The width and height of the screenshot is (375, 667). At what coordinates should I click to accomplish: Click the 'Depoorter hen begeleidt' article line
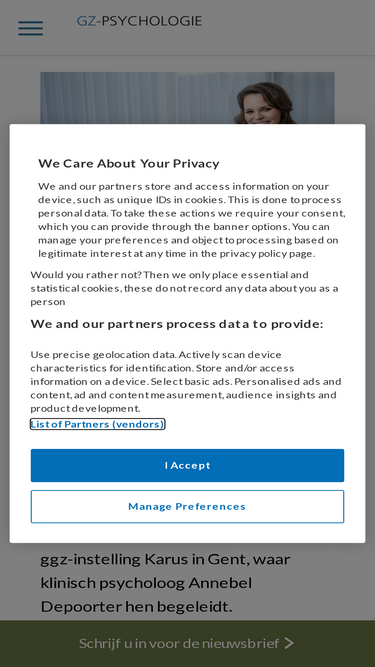pyautogui.click(x=136, y=606)
